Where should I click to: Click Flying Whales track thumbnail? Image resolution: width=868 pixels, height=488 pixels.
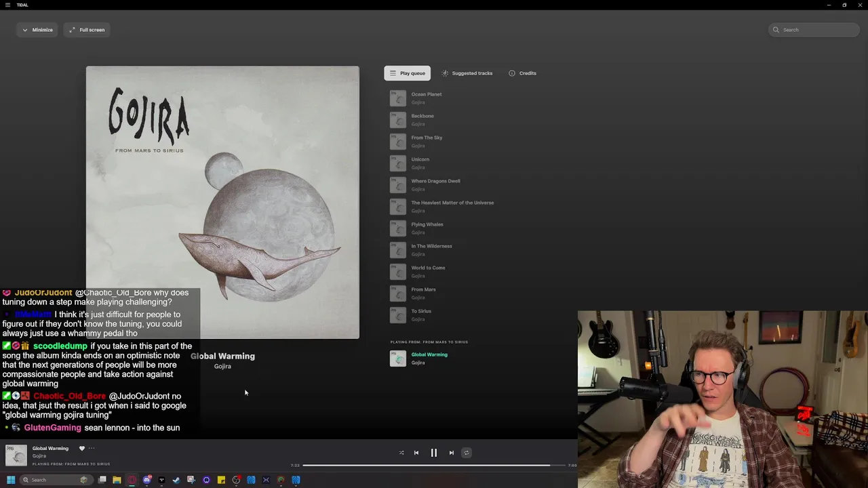point(398,228)
